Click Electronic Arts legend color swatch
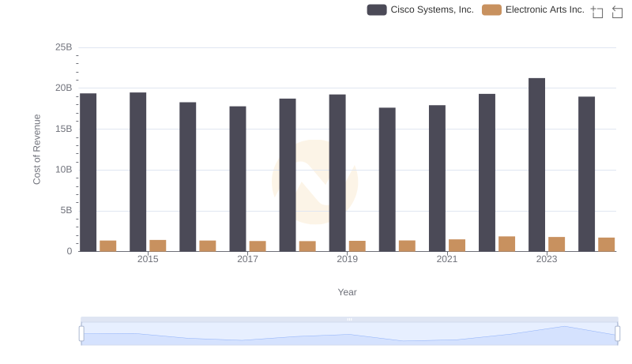The width and height of the screenshot is (632, 364). click(491, 9)
